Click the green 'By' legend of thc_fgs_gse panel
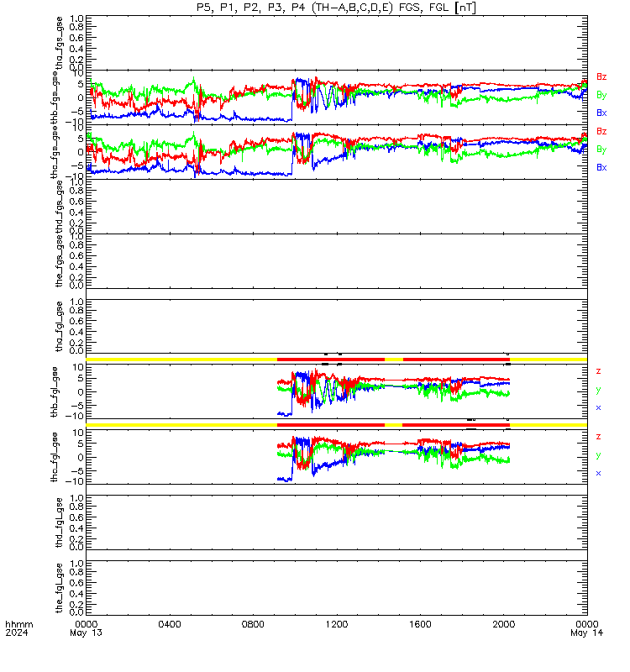The height and width of the screenshot is (672, 630). [x=601, y=150]
